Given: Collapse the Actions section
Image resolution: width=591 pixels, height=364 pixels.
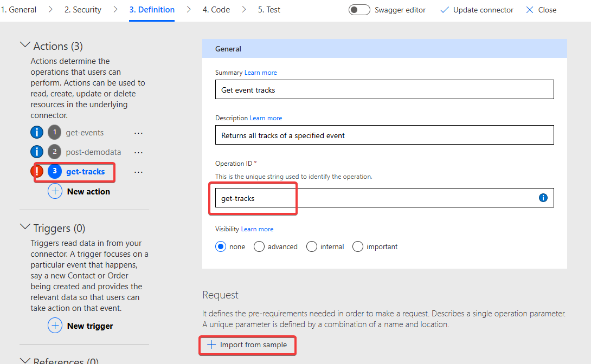Looking at the screenshot, I should (x=25, y=45).
